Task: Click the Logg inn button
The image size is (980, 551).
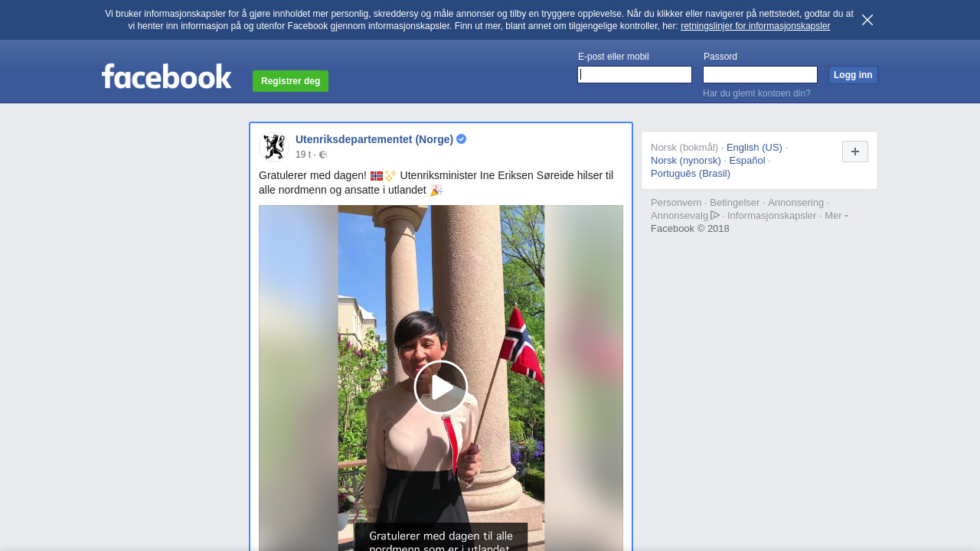Action: click(x=853, y=75)
